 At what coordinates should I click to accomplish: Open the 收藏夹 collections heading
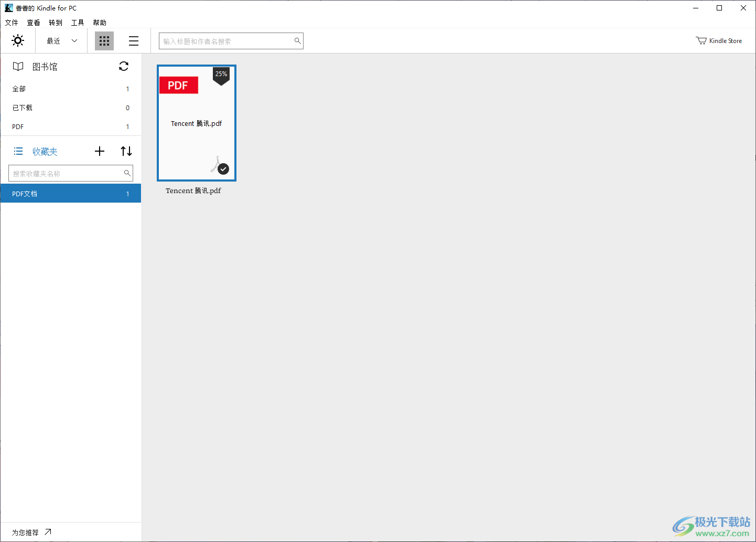click(x=45, y=152)
